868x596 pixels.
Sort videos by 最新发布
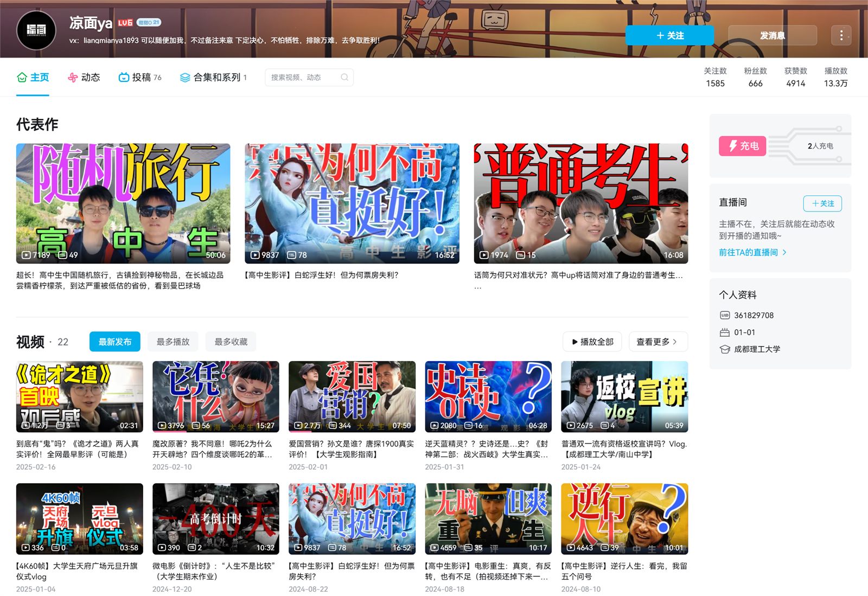(x=115, y=342)
